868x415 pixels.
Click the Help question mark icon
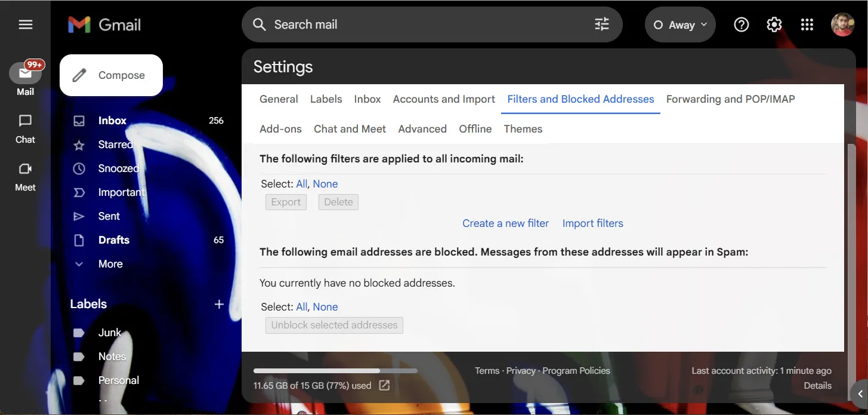pyautogui.click(x=741, y=24)
